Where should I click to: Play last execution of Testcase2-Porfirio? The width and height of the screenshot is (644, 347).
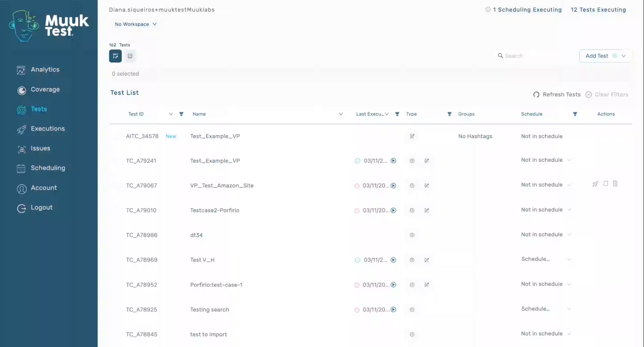coord(393,210)
